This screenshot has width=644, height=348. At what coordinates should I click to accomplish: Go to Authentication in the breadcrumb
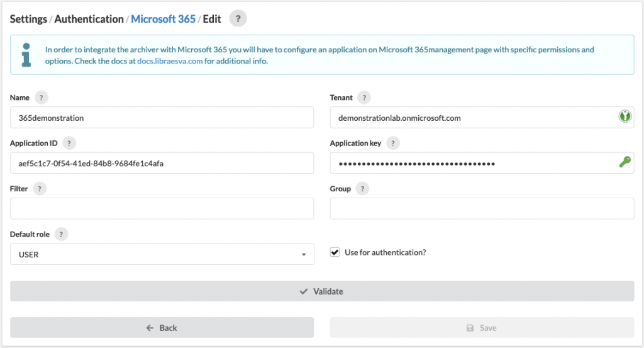[89, 19]
